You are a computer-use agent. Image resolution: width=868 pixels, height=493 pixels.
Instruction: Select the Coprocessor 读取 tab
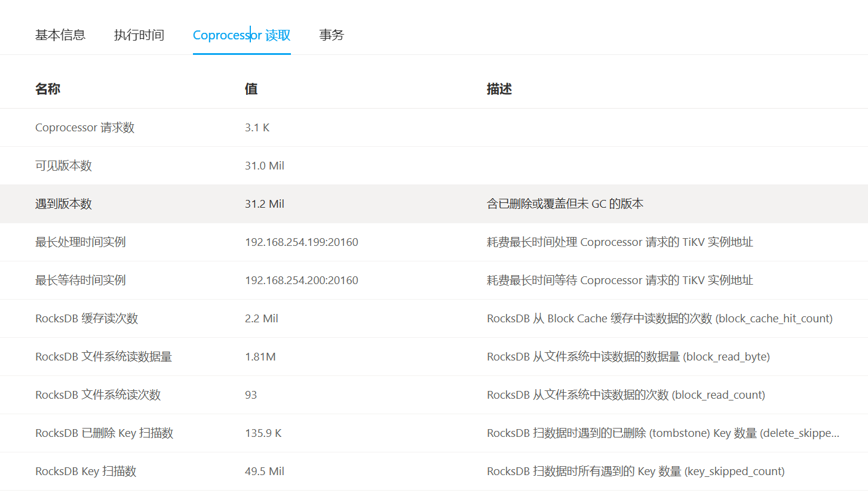click(x=242, y=35)
